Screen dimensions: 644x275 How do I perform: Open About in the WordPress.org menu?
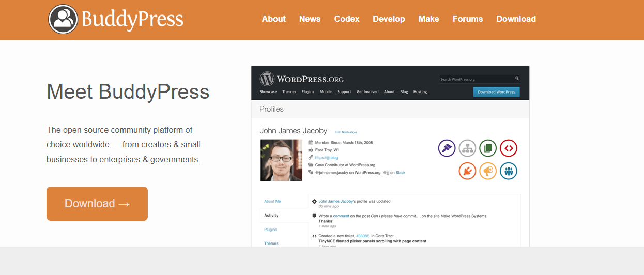(x=389, y=92)
